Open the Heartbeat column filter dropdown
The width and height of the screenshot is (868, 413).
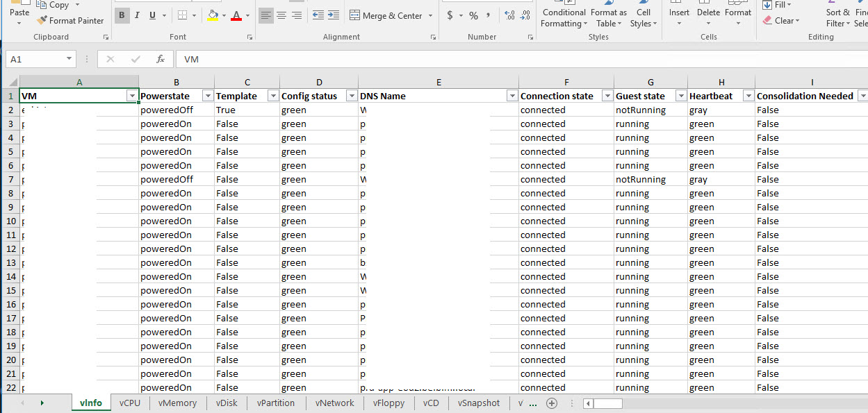coord(748,96)
